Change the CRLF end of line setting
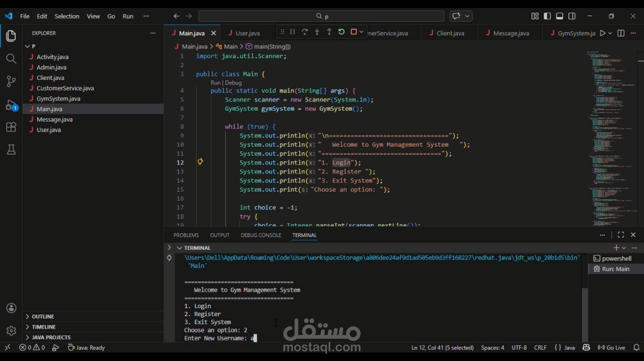Viewport: 644px width, 361px height. [x=540, y=347]
